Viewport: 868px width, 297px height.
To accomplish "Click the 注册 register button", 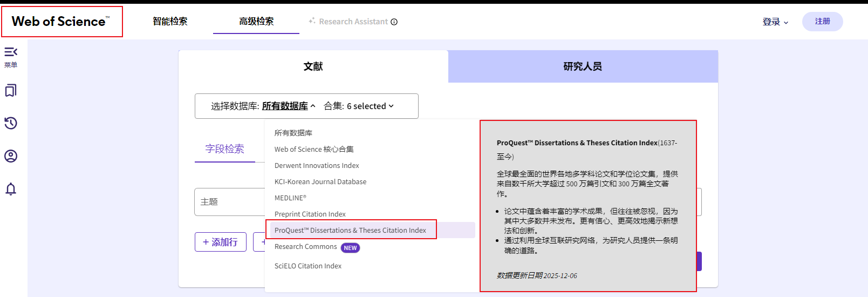I will [822, 22].
